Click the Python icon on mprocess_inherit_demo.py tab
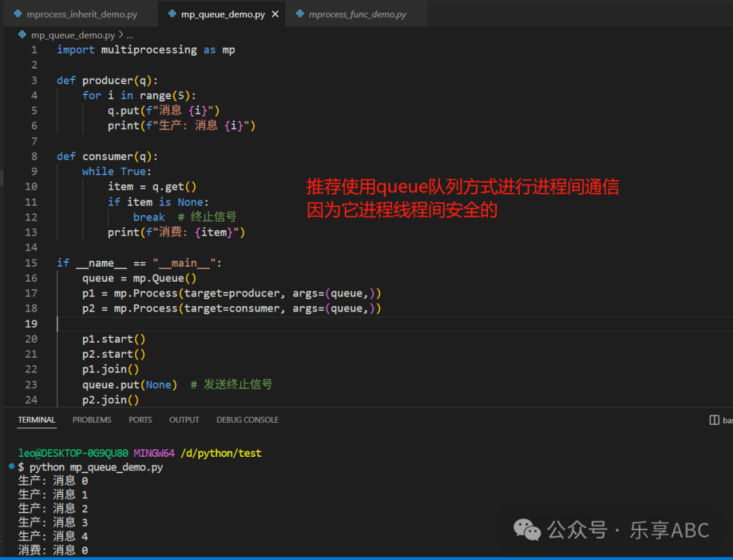 [x=18, y=14]
